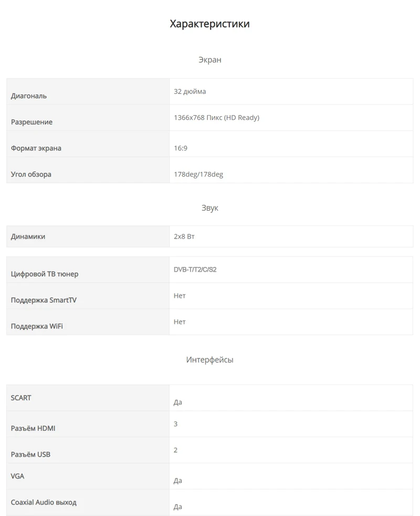Viewport: 420px width, 516px height.
Task: Click the Характеристики heading
Action: (209, 24)
